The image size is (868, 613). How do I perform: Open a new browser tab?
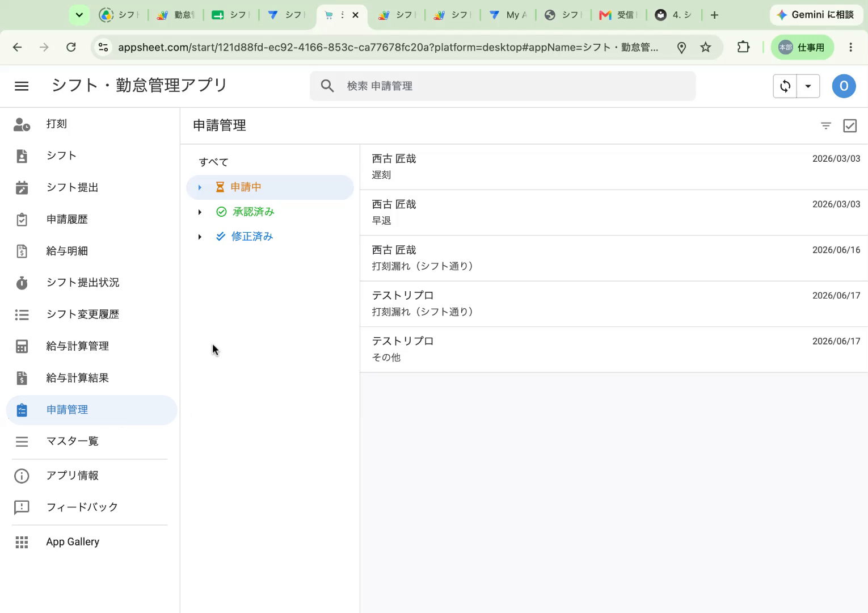[x=714, y=15]
